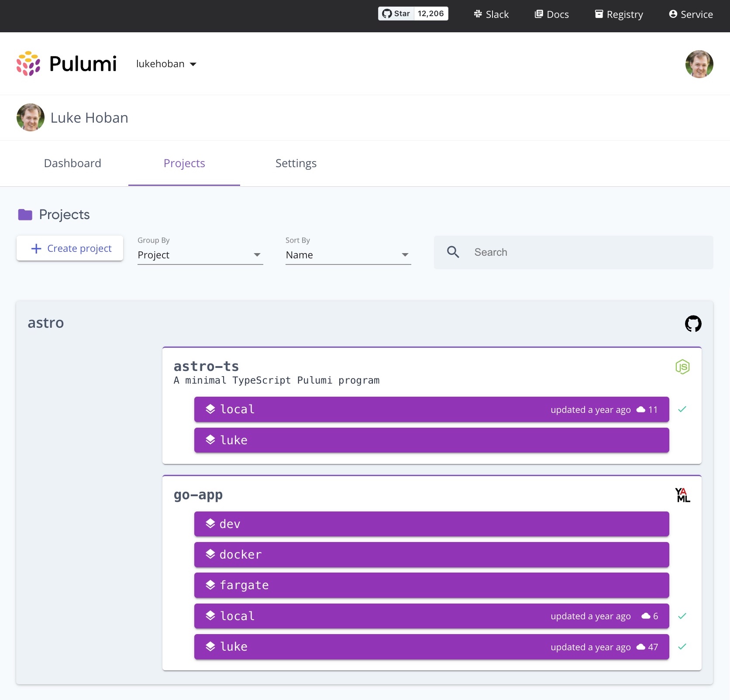
Task: Click success checkmark beside go-app local
Action: [x=682, y=616]
